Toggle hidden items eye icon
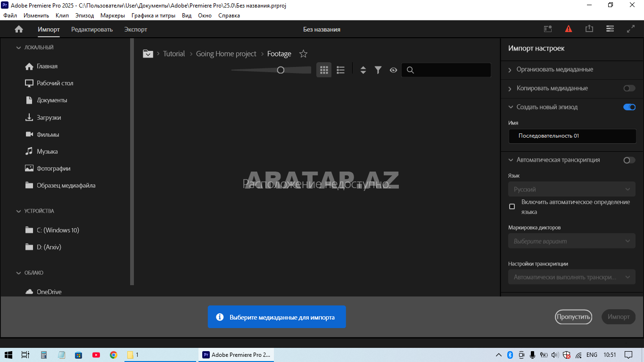Image resolution: width=644 pixels, height=362 pixels. click(393, 70)
